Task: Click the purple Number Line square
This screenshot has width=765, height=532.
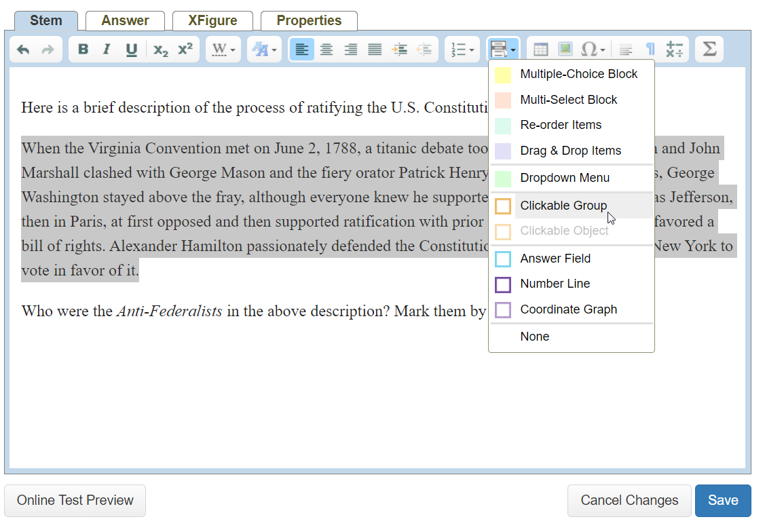Action: coord(503,285)
